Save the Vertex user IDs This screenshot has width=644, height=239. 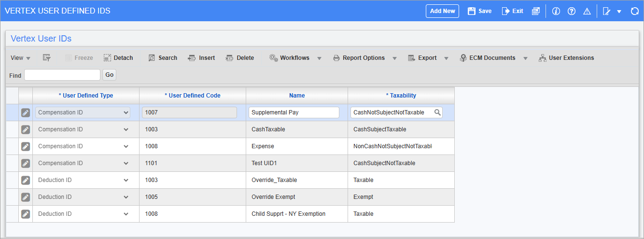[x=479, y=11]
